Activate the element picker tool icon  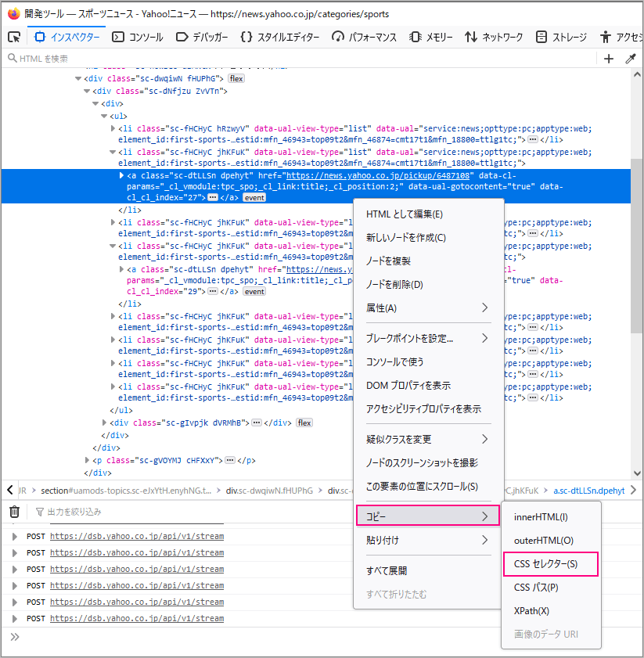pos(14,37)
